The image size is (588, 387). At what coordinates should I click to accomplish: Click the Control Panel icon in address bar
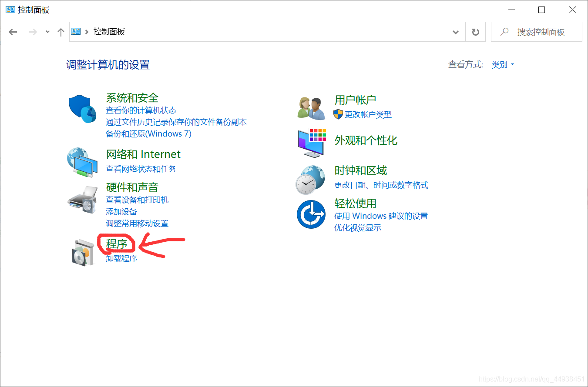(x=76, y=31)
